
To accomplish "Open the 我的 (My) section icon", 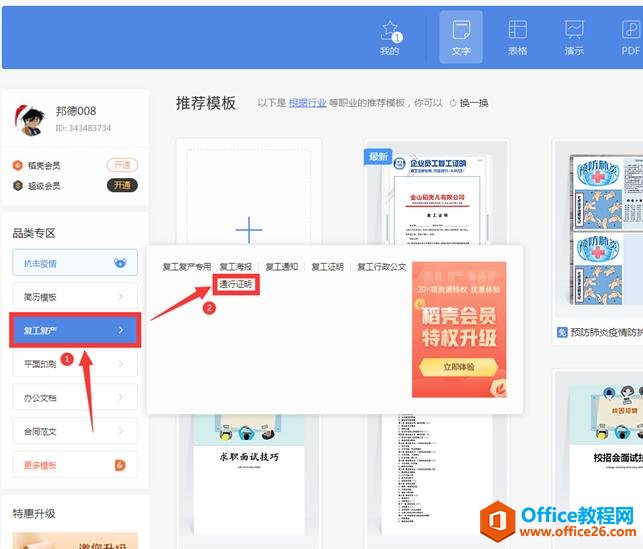I will coord(390,38).
